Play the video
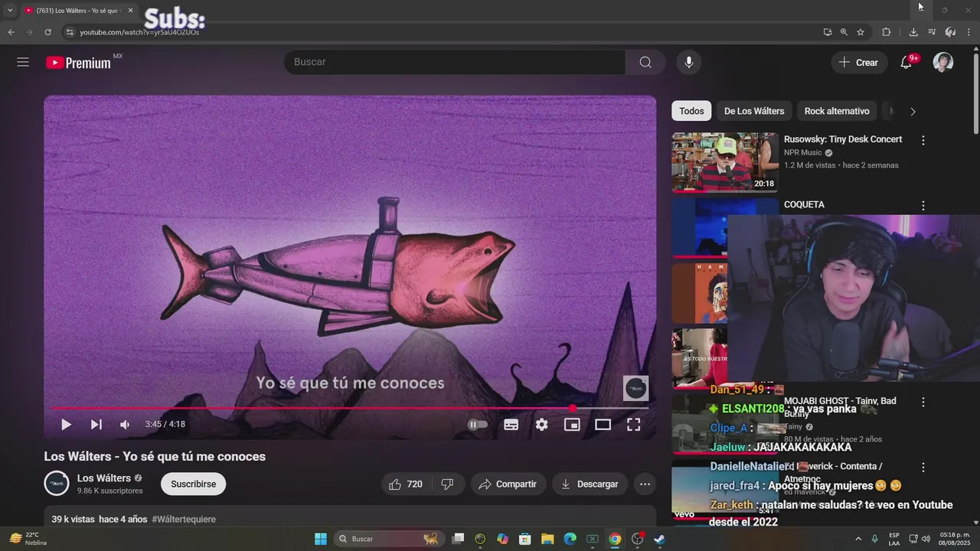 66,425
